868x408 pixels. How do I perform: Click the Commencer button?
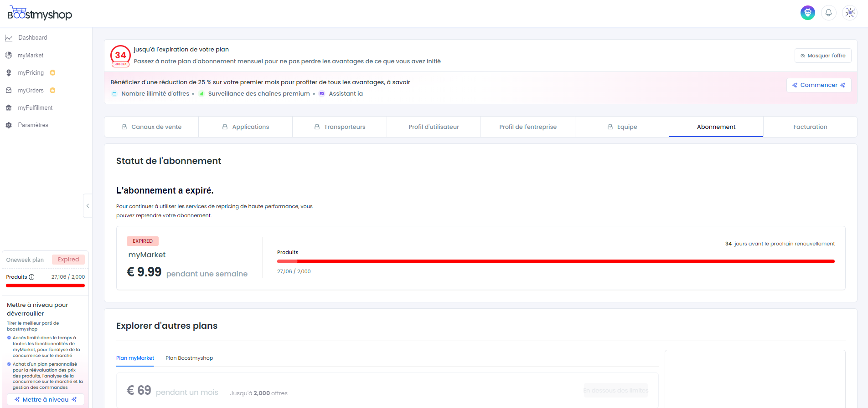click(819, 85)
